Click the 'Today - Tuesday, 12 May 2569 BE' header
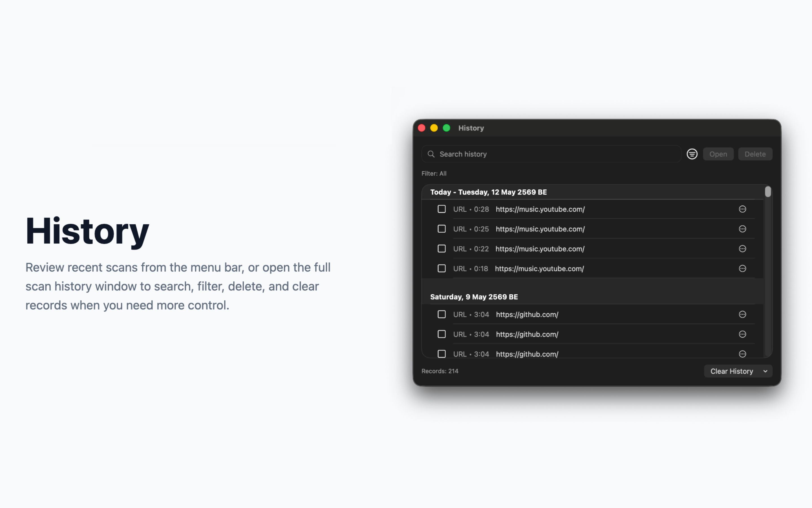The image size is (812, 508). pos(489,192)
